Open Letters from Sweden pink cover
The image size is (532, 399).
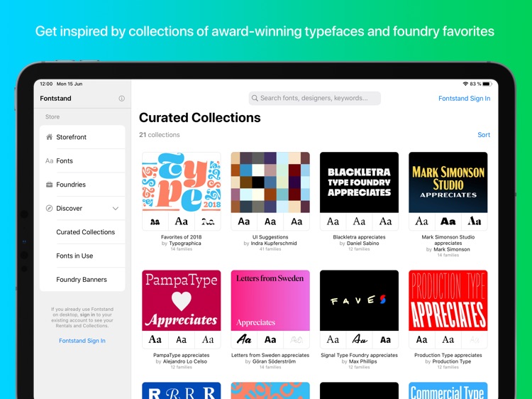tap(270, 300)
